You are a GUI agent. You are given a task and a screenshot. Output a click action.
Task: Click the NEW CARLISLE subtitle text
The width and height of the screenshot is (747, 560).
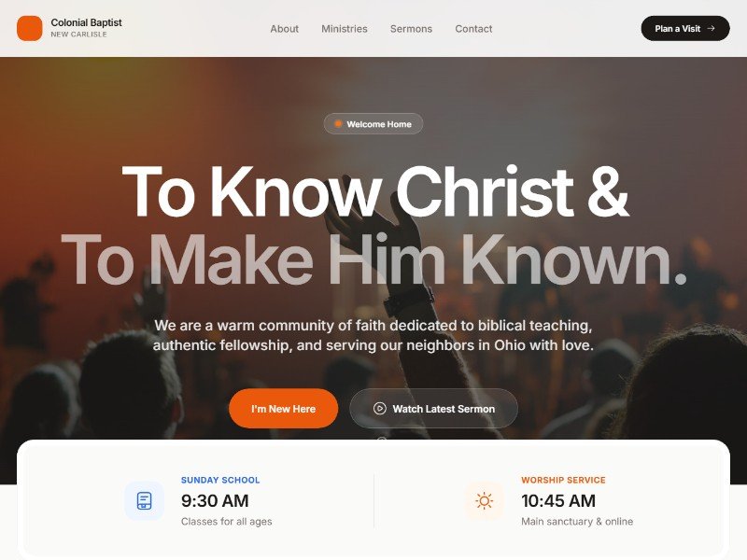click(78, 35)
